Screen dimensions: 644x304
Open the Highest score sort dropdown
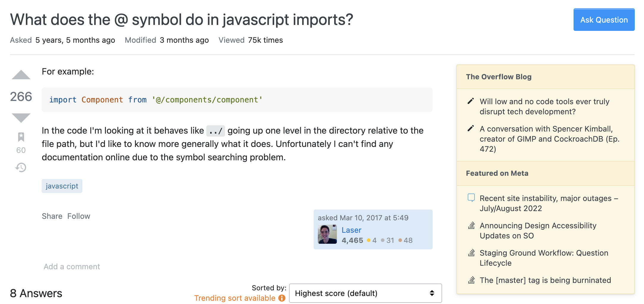(x=365, y=293)
